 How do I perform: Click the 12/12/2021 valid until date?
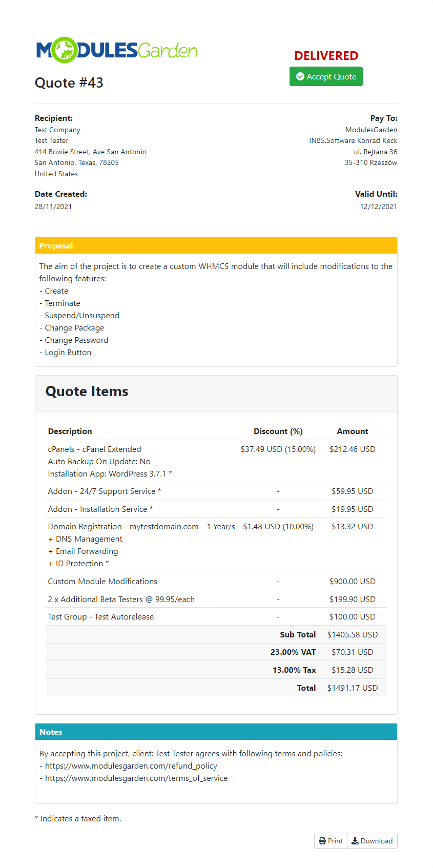379,206
